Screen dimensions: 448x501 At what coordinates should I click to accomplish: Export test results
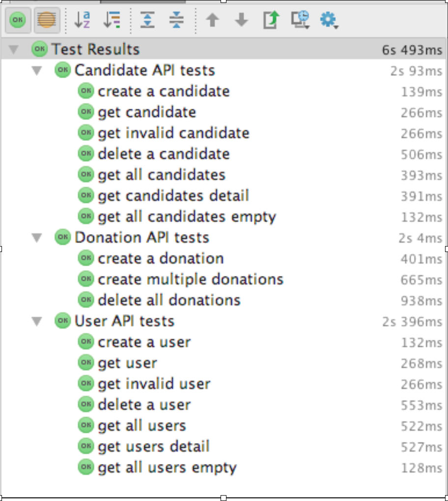271,20
